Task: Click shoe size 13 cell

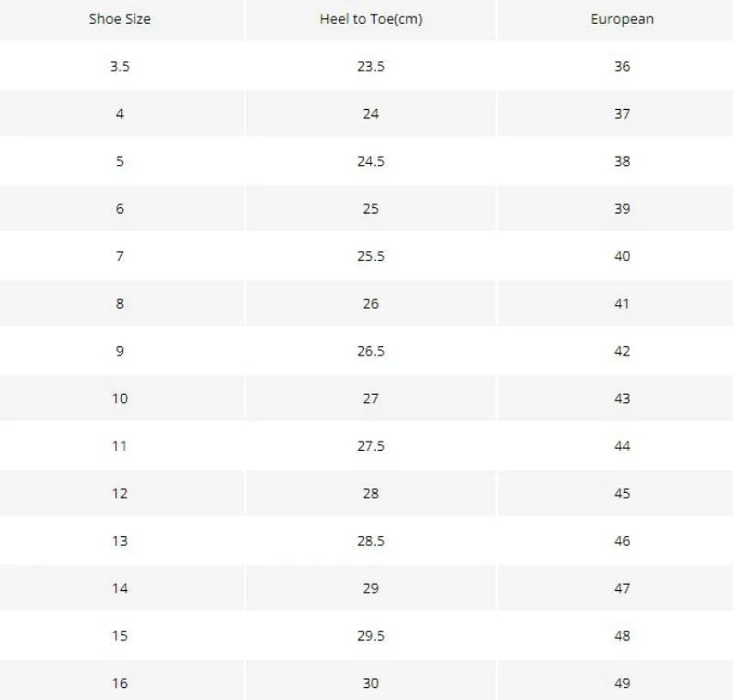Action: click(x=120, y=541)
